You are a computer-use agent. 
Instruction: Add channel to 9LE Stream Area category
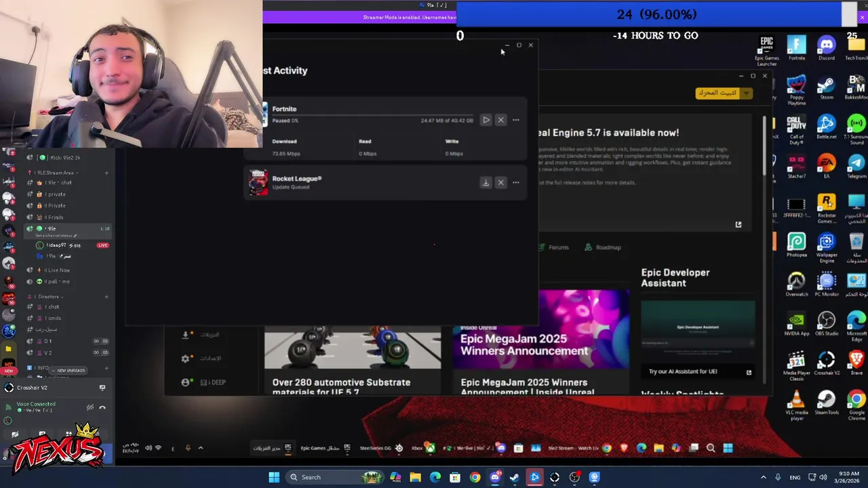tap(106, 173)
